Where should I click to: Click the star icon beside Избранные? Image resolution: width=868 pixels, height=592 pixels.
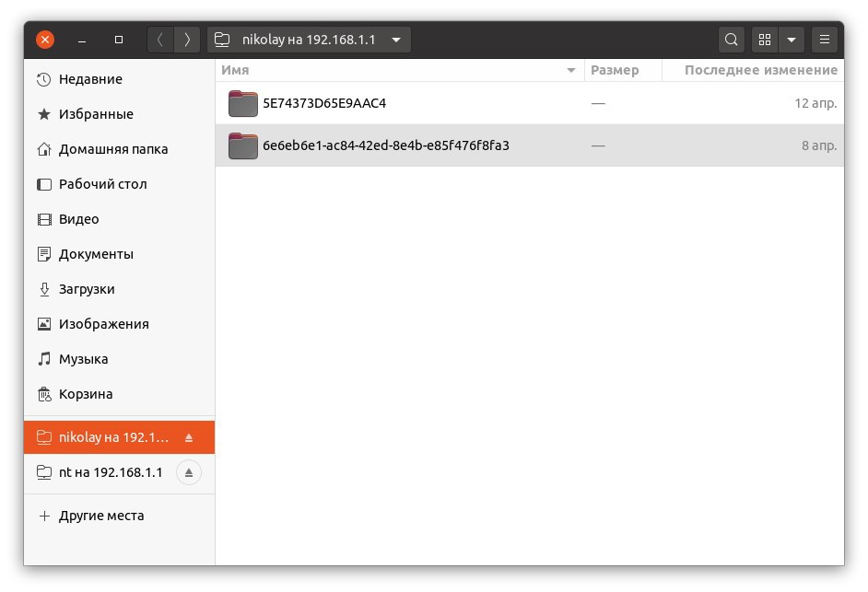coord(43,114)
